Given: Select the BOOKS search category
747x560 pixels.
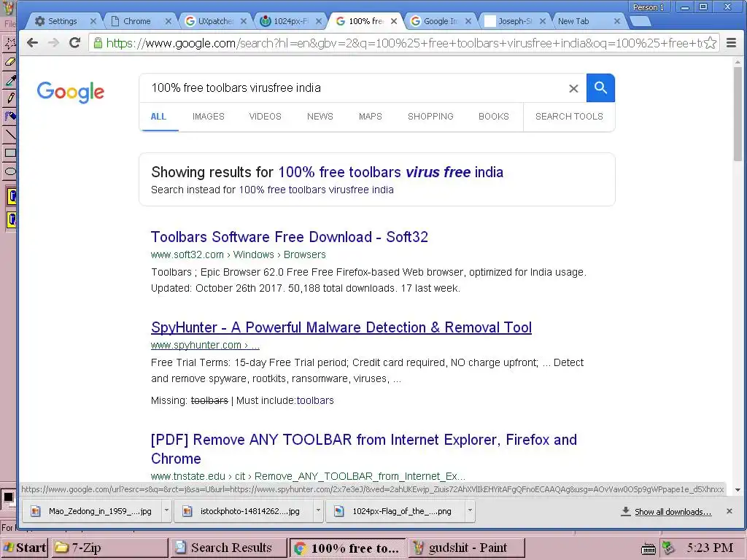Looking at the screenshot, I should pyautogui.click(x=494, y=116).
